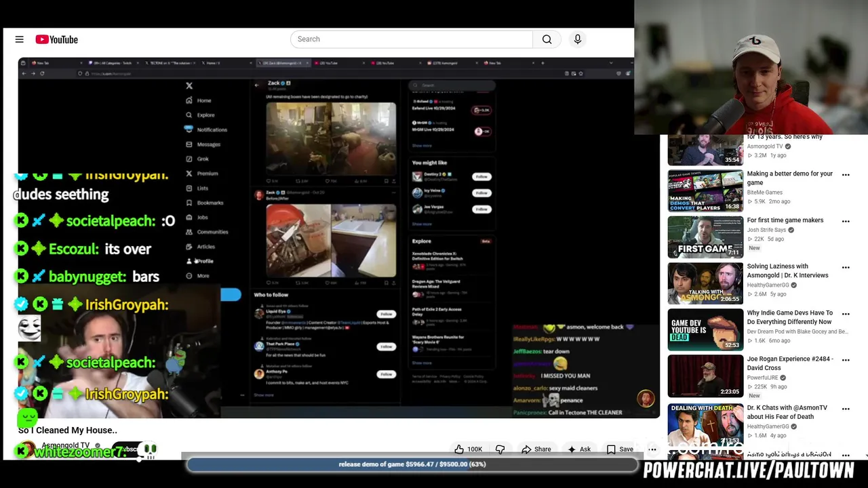The image size is (868, 488).
Task: Click the streamer webcam overlay
Action: 751,68
